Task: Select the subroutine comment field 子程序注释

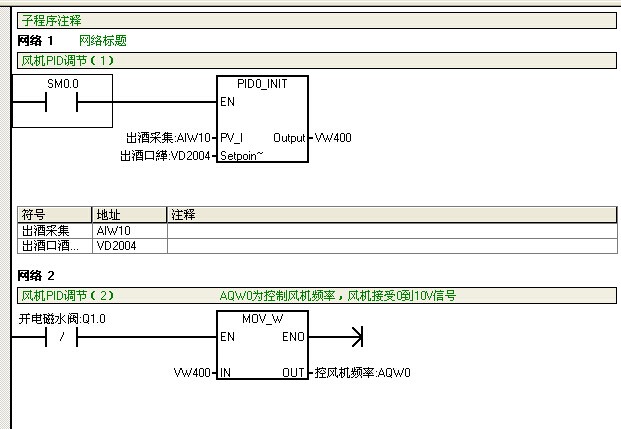Action: point(317,20)
